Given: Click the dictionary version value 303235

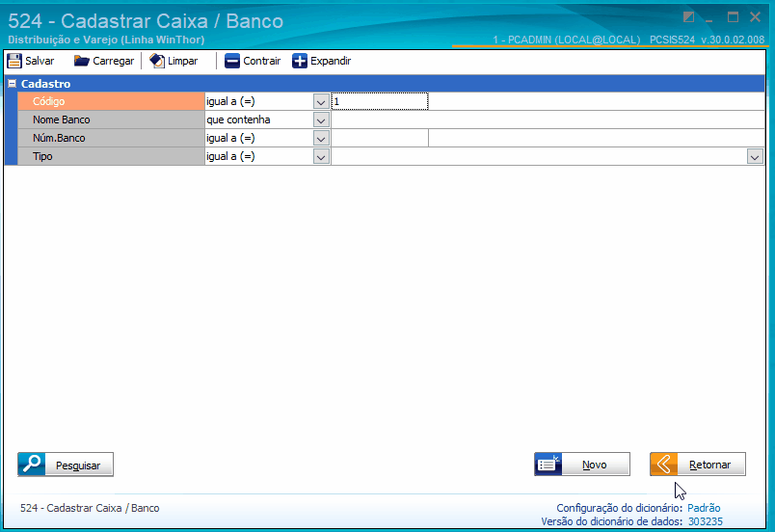Looking at the screenshot, I should pos(706,521).
